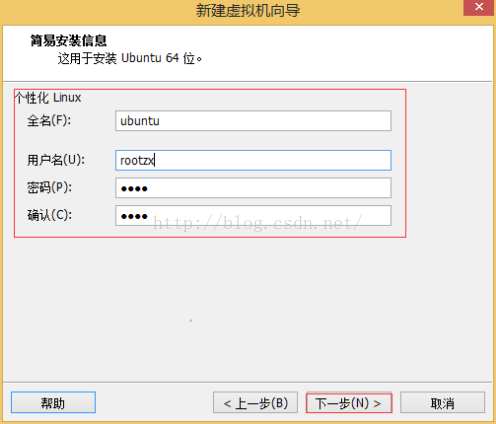Image resolution: width=496 pixels, height=424 pixels.
Task: Click the 确认(C): label
Action: click(49, 215)
